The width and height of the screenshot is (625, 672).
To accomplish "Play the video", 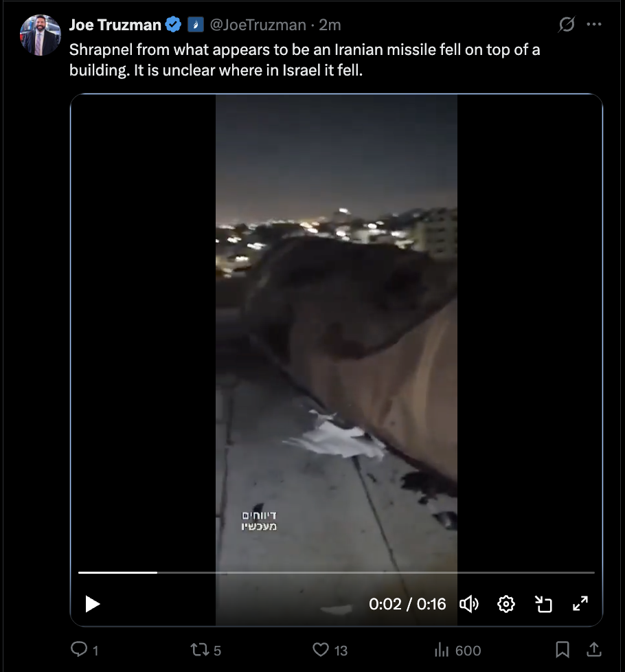I will click(93, 604).
